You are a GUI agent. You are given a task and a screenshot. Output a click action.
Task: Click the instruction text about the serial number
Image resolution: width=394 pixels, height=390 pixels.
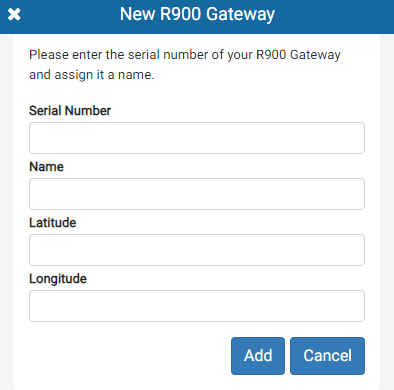[x=185, y=65]
